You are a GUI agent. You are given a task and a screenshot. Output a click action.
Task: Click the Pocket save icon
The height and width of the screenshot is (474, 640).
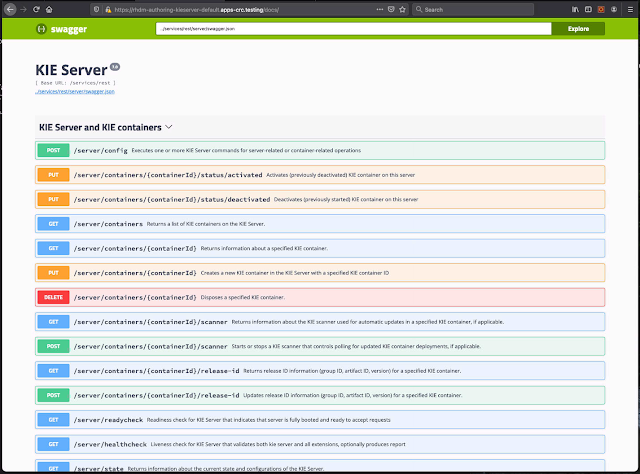391,9
